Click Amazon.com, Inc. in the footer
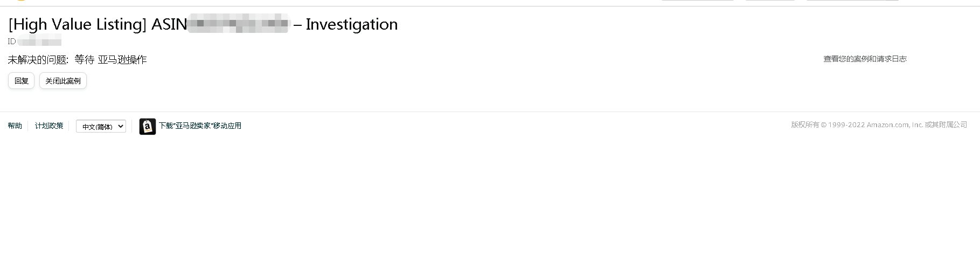Screen dimensions: 980x256 (x=895, y=124)
